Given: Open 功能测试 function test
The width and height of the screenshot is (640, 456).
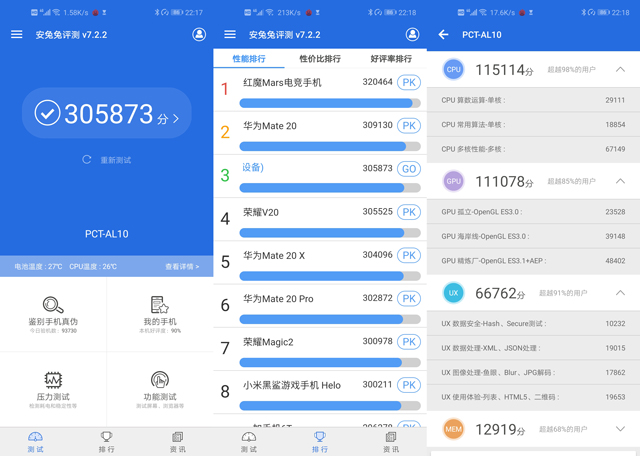Looking at the screenshot, I should [x=160, y=389].
